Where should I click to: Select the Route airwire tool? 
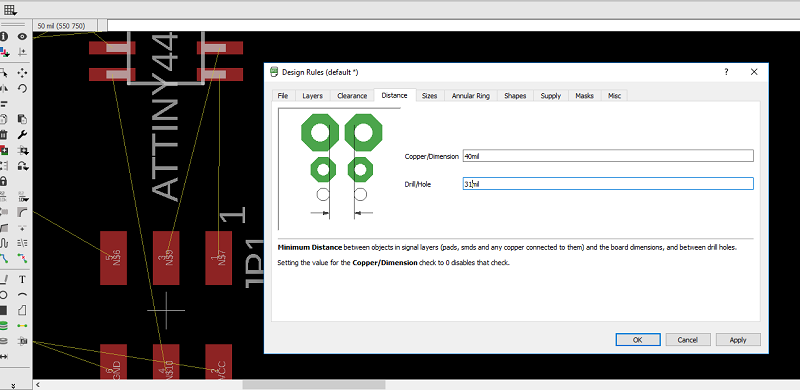pyautogui.click(x=4, y=258)
